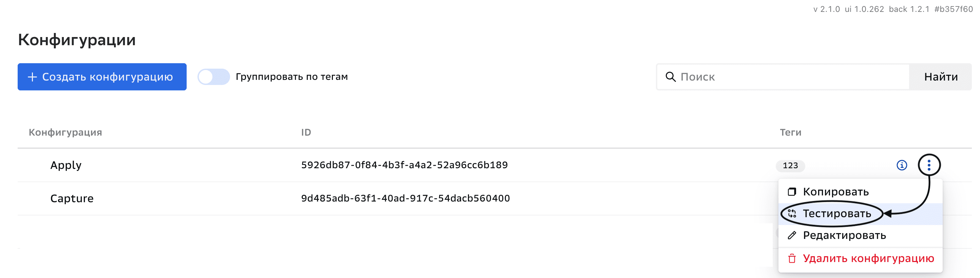Image resolution: width=980 pixels, height=278 pixels.
Task: Open the three-dot menu for Apply
Action: [x=929, y=165]
